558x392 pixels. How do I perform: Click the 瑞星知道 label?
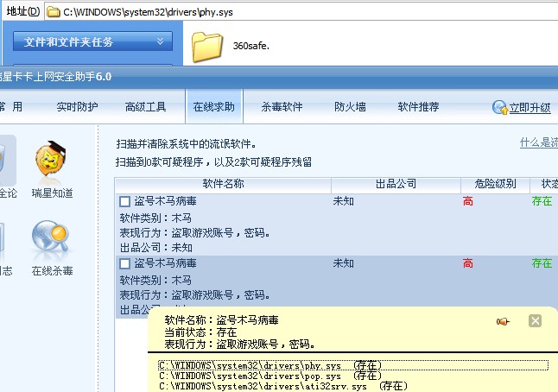(x=53, y=193)
